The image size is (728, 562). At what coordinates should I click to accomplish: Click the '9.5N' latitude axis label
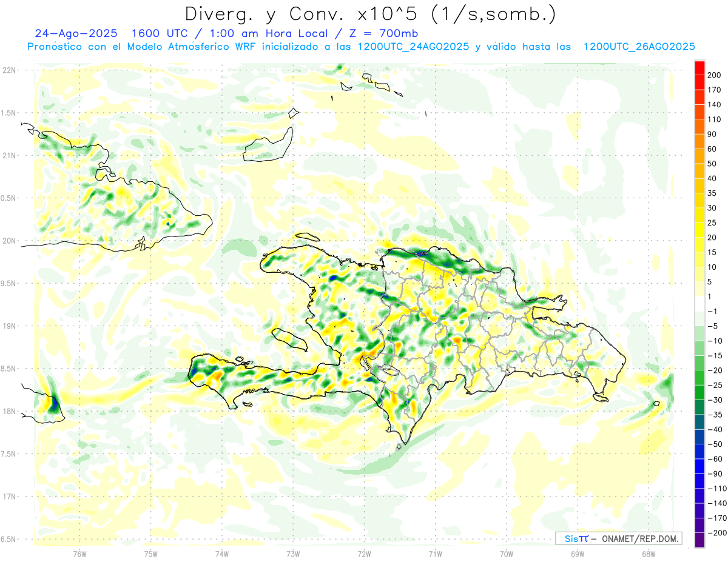[x=9, y=283]
